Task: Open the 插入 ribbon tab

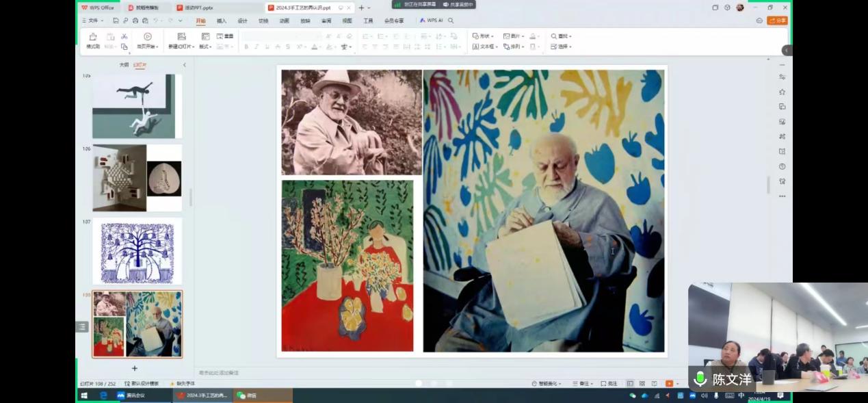Action: [x=222, y=21]
